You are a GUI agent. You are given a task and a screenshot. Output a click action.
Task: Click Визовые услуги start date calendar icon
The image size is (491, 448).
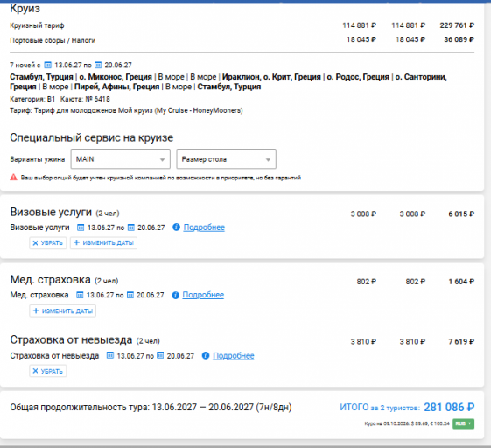coord(81,227)
